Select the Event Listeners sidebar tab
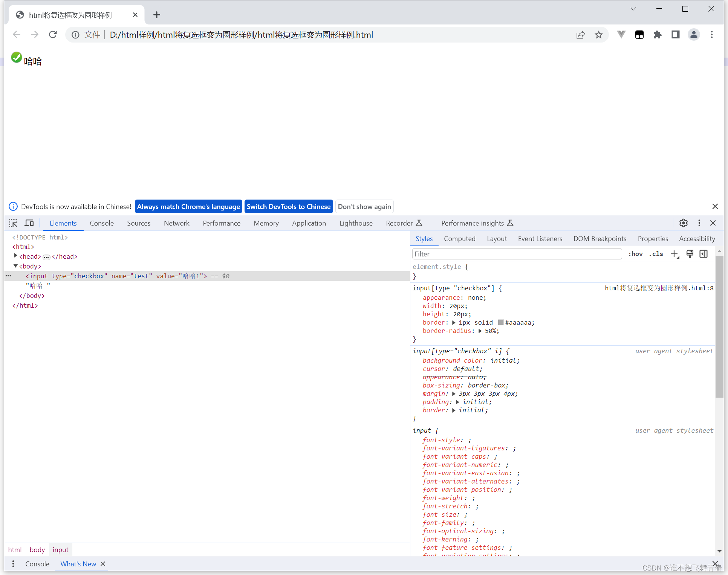The height and width of the screenshot is (575, 728). click(540, 239)
